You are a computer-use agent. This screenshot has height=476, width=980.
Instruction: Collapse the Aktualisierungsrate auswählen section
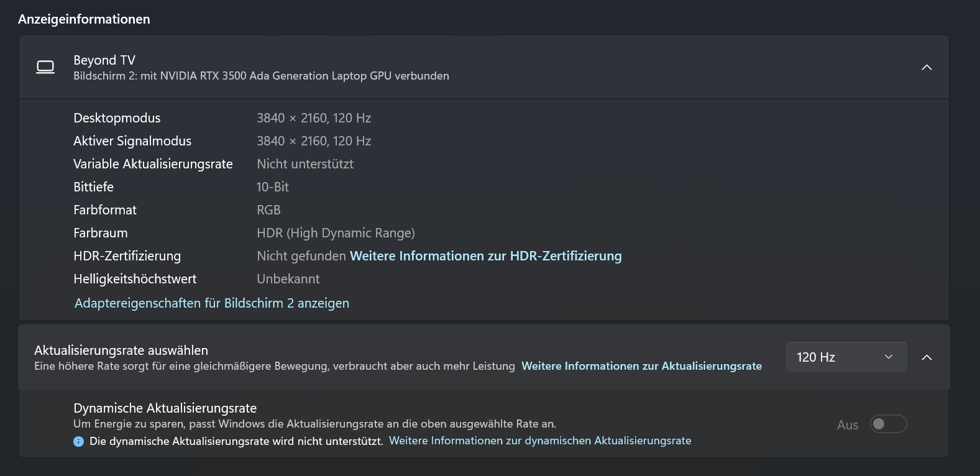926,357
